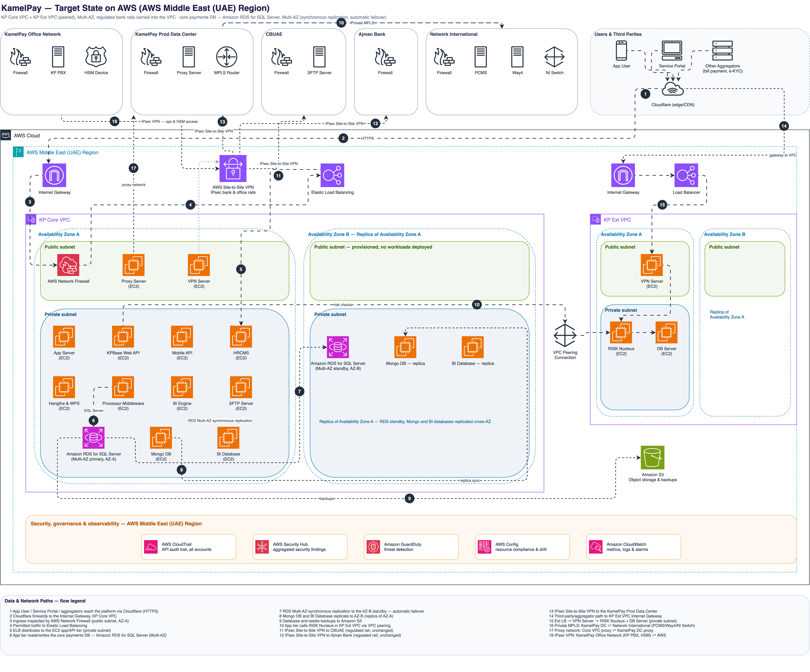Screen dimensions: 810x672
Task: Click legend line '16 Private MPLS: KamelPay DC'
Action: tap(622, 626)
